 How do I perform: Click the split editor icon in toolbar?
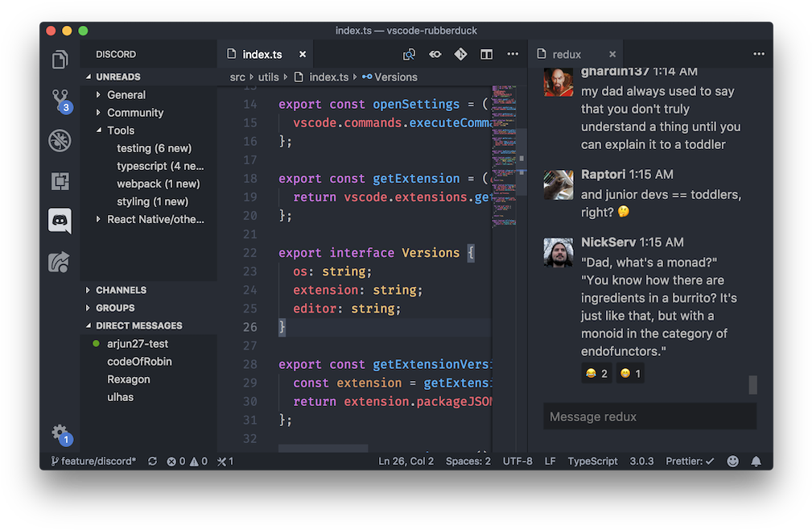(x=486, y=55)
